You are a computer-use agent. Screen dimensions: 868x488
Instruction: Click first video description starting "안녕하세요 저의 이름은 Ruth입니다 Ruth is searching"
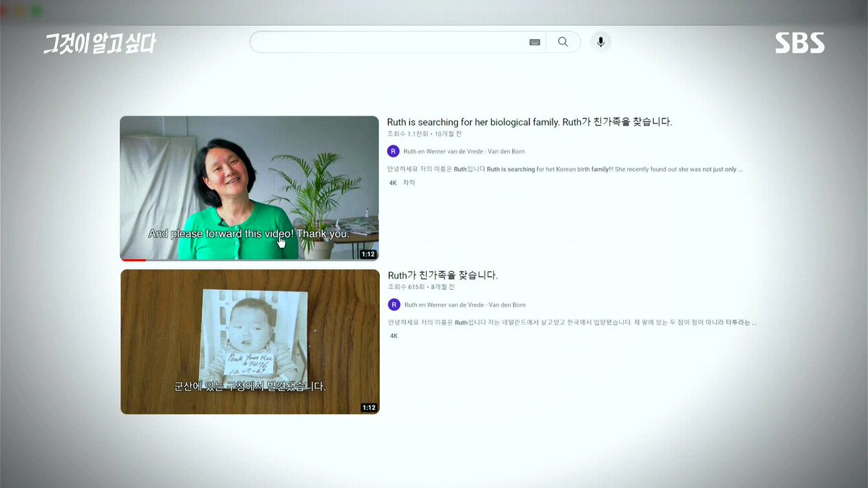[x=565, y=169]
